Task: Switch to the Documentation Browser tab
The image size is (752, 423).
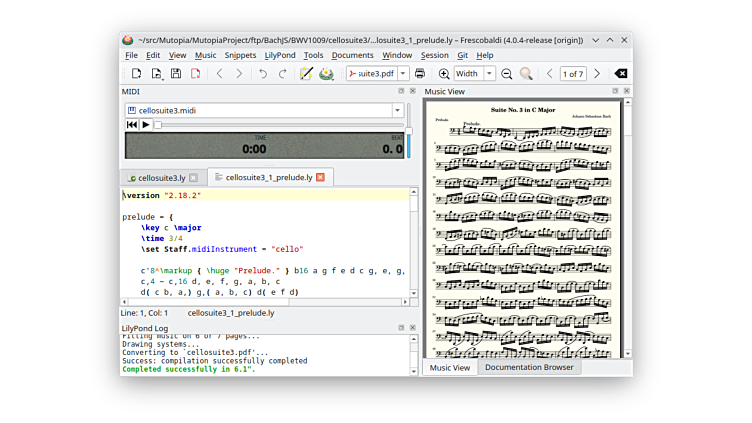Action: point(529,367)
